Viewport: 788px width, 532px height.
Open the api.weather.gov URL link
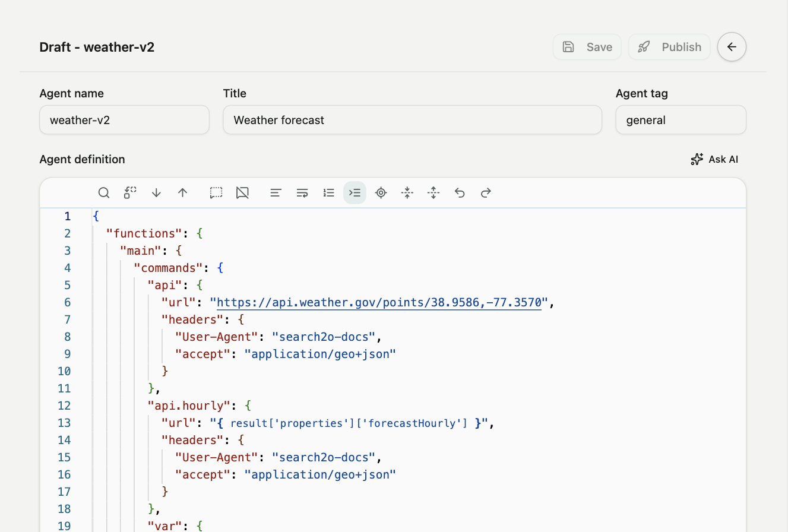(x=379, y=303)
